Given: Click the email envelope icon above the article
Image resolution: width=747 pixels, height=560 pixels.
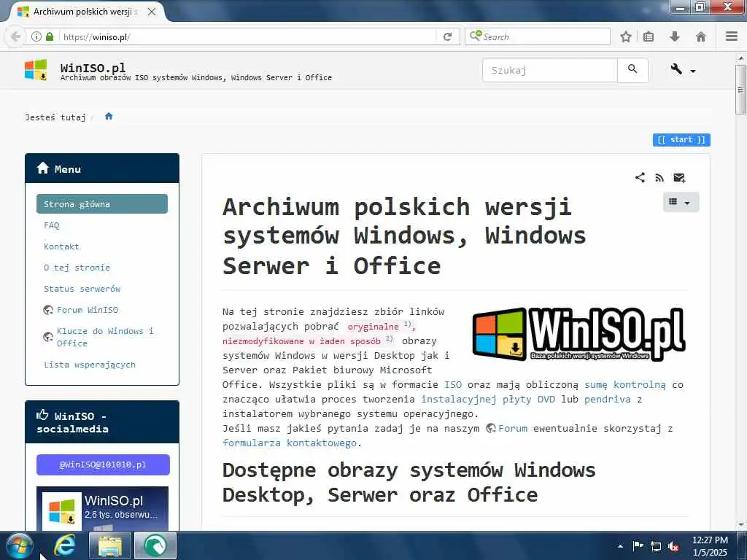Looking at the screenshot, I should 679,178.
